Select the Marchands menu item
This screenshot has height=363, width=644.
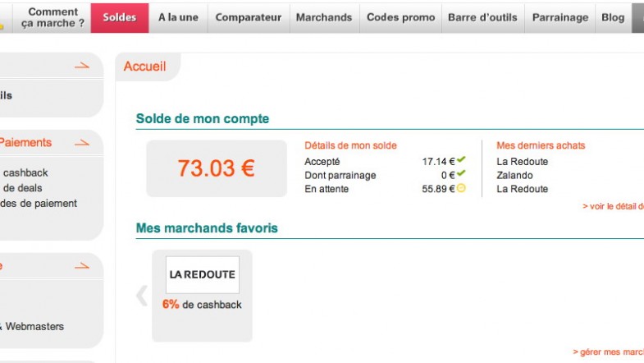point(324,18)
